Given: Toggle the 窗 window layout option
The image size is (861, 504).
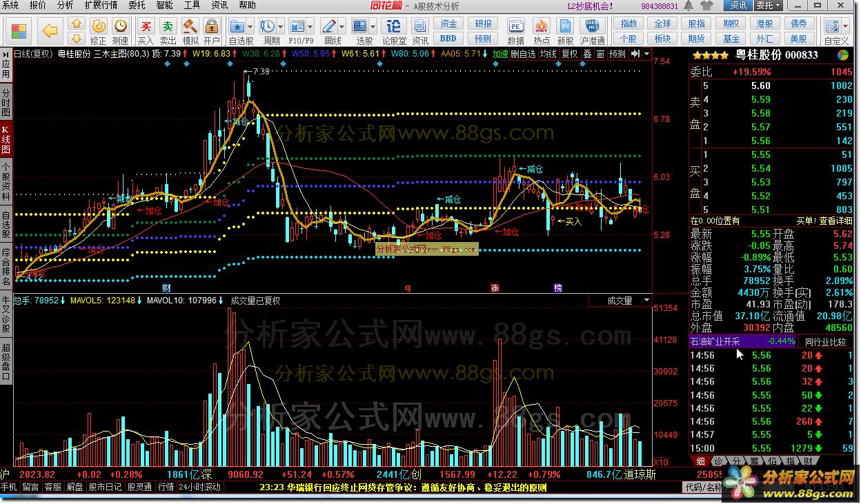Looking at the screenshot, I should click(x=601, y=54).
